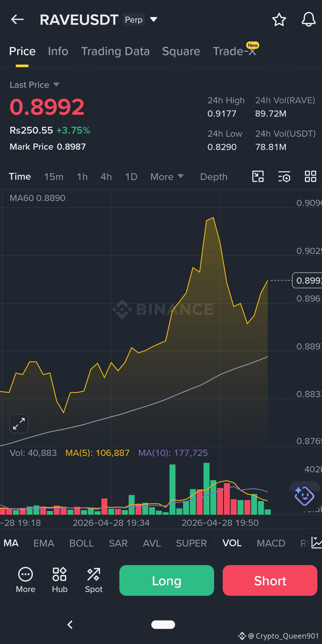Toggle the EMA indicator
The height and width of the screenshot is (644, 322).
click(44, 543)
